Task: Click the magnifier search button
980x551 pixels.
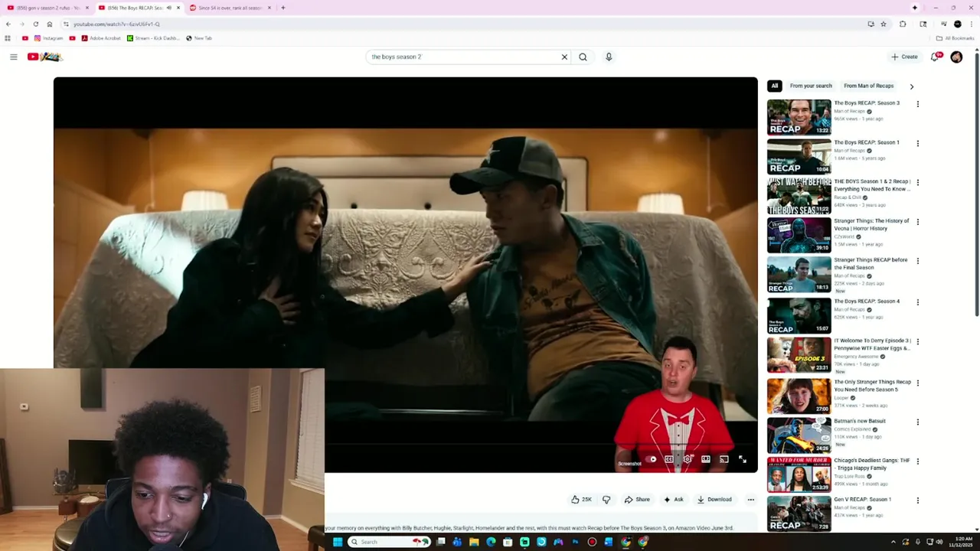Action: tap(583, 57)
